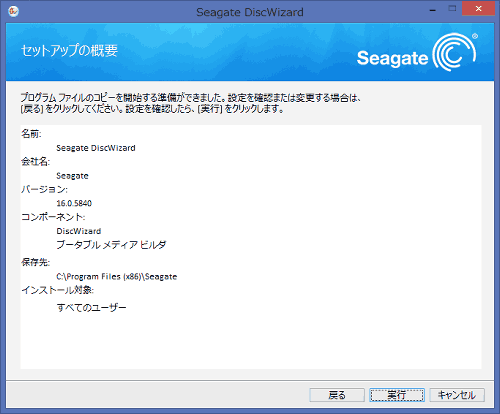Click the セットアップの概要 heading text

pos(69,50)
